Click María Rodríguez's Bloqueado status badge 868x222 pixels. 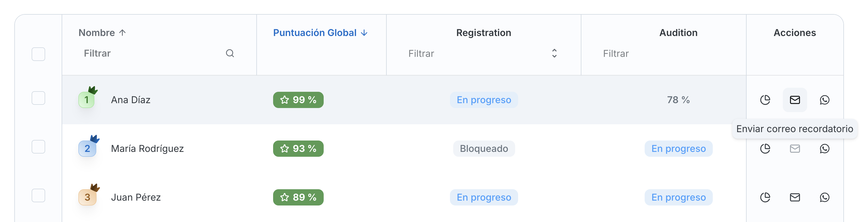(x=483, y=148)
